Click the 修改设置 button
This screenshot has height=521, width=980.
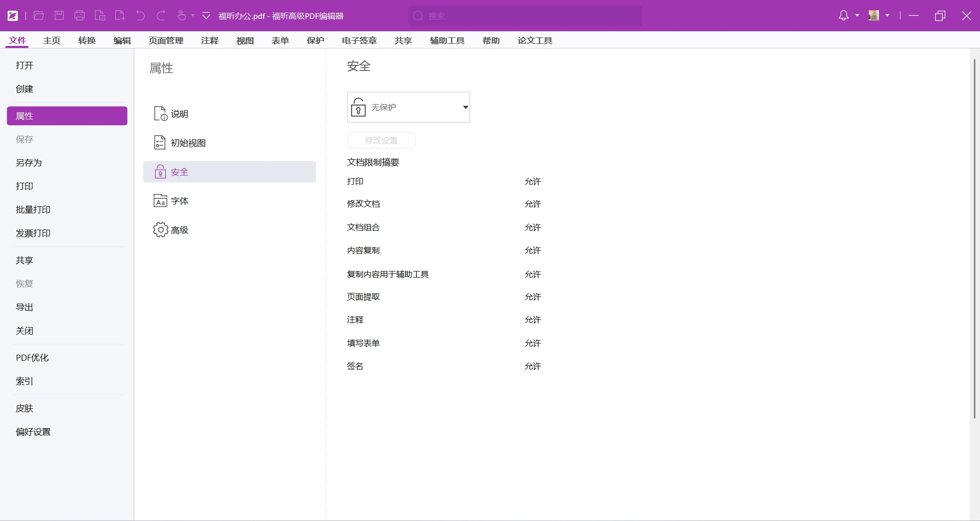pos(381,140)
